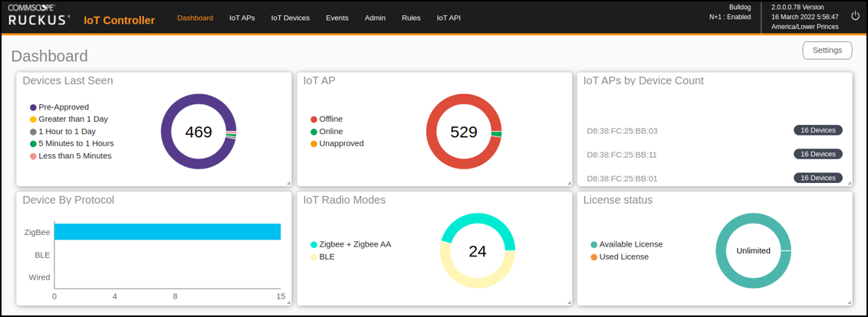This screenshot has width=868, height=317.
Task: Toggle Pre-Approved legend dot
Action: click(x=33, y=107)
